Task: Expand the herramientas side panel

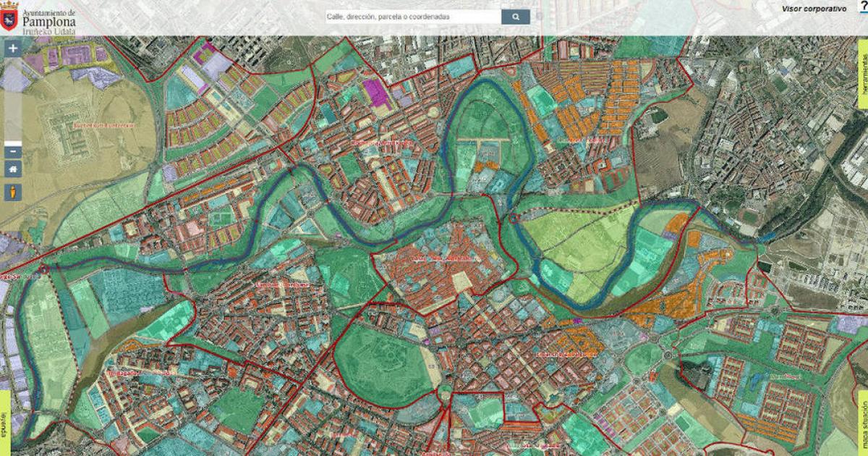Action: [862, 72]
